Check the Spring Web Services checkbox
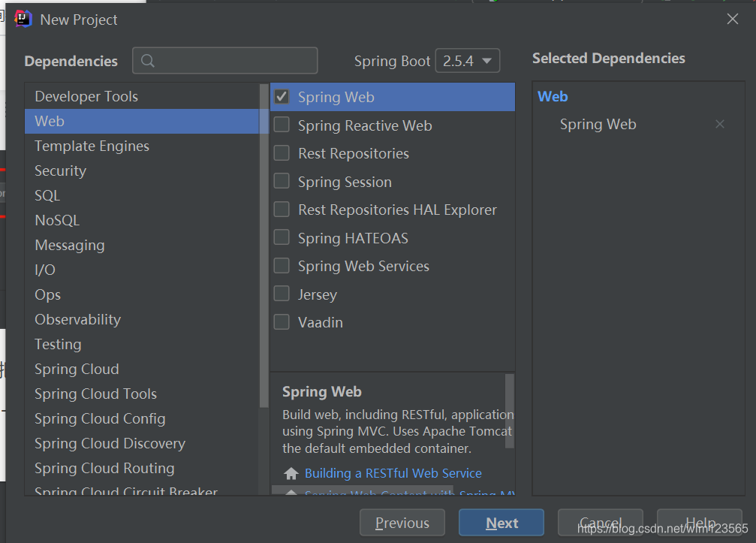This screenshot has width=756, height=543. 282,266
